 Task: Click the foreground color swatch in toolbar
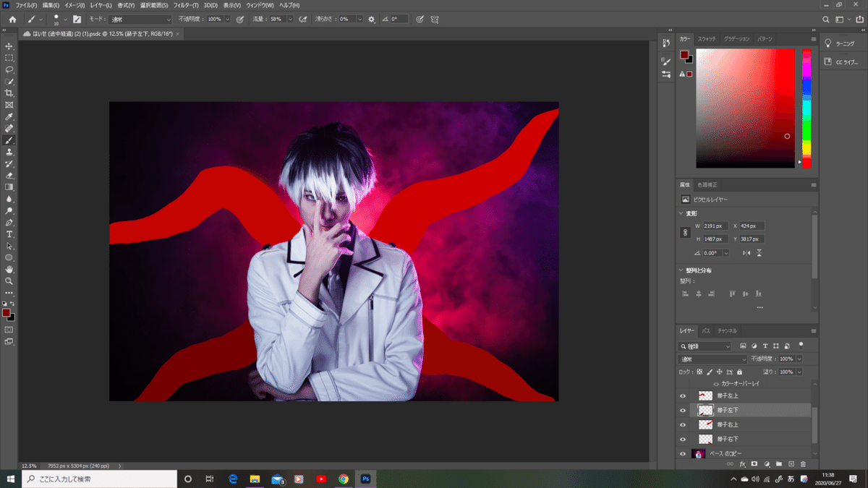[x=7, y=313]
